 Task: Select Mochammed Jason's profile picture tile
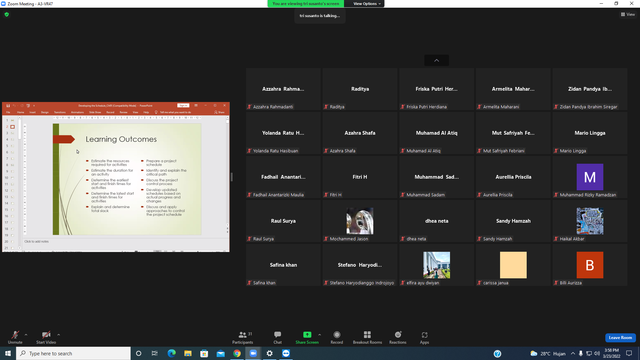(x=360, y=221)
